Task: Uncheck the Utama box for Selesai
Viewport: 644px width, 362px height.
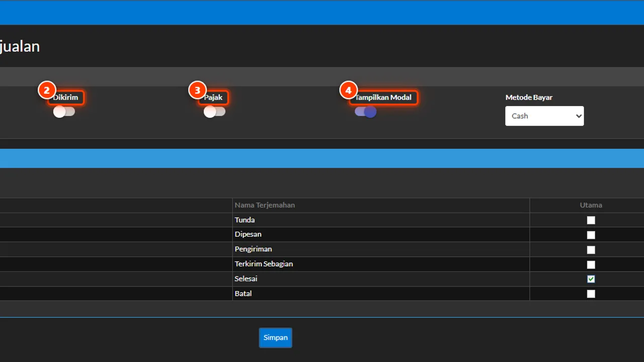Action: 591,279
